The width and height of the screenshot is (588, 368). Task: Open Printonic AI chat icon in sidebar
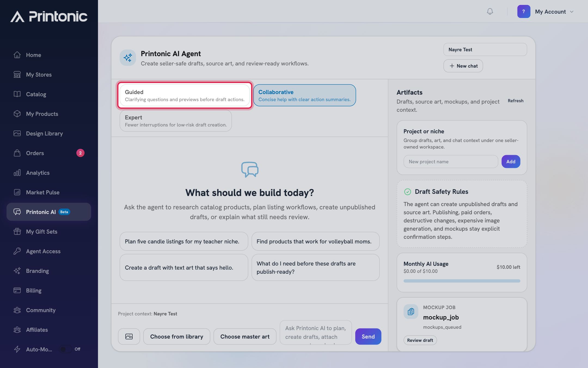(x=17, y=212)
